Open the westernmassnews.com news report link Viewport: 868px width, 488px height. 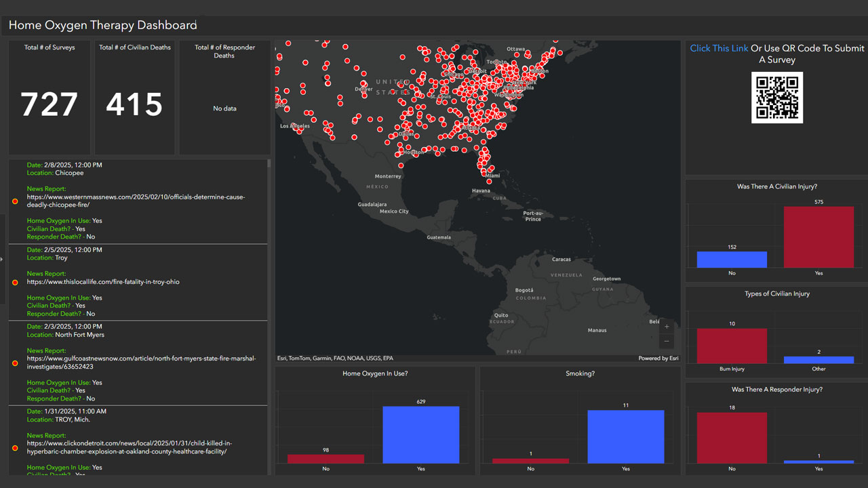[x=136, y=201]
